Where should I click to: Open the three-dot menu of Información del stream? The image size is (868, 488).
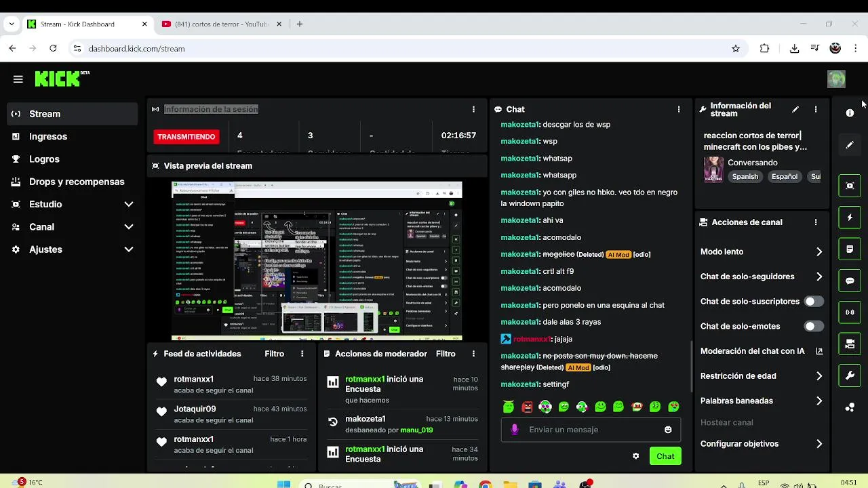coord(816,109)
